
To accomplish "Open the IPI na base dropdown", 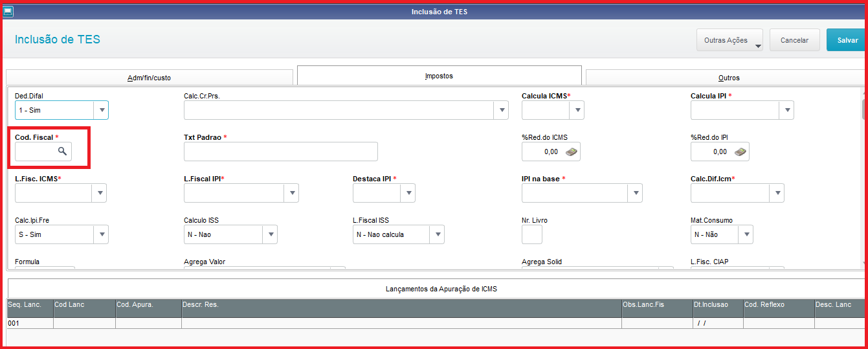I will pos(635,193).
